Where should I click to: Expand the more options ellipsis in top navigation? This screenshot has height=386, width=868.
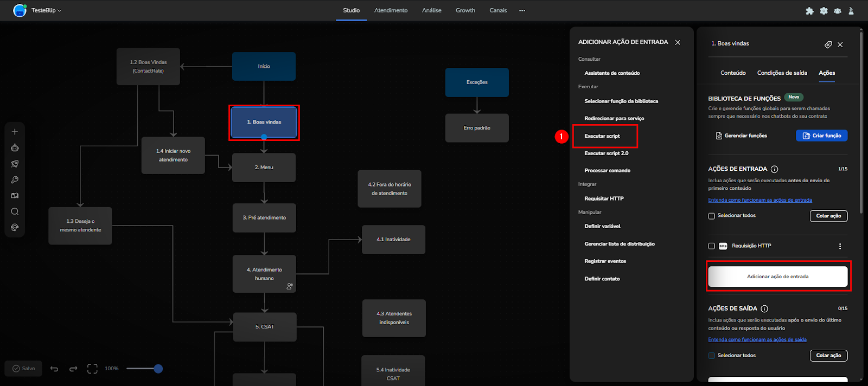pyautogui.click(x=522, y=10)
